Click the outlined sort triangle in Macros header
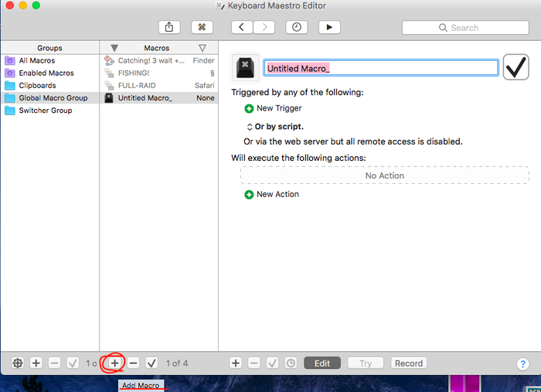 click(202, 48)
